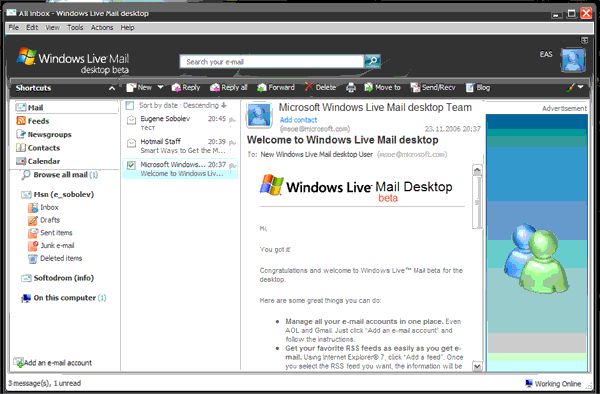Viewport: 600px width, 394px height.
Task: Open the Mail shortcut
Action: [x=29, y=107]
